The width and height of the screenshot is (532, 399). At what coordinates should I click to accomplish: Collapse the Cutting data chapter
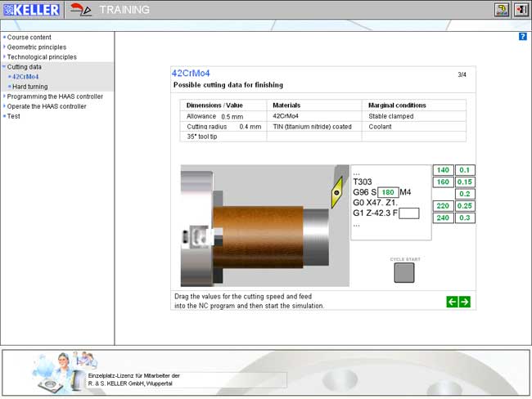click(24, 67)
